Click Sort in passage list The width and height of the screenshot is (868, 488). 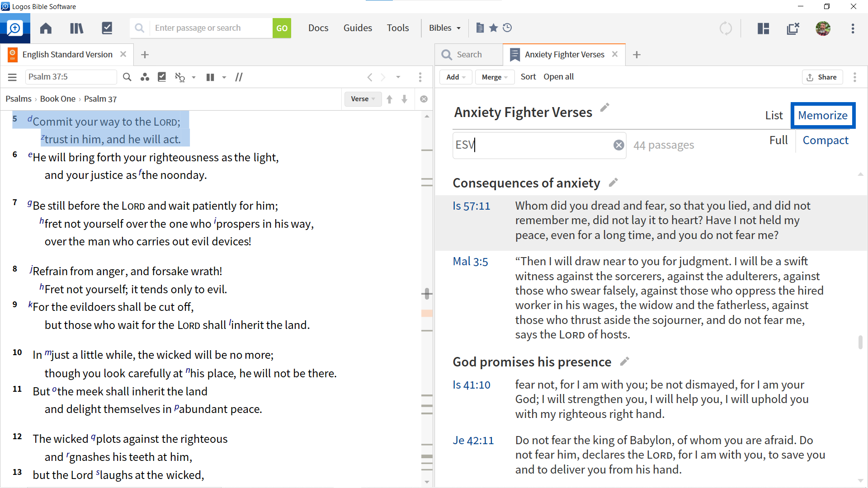[528, 77]
